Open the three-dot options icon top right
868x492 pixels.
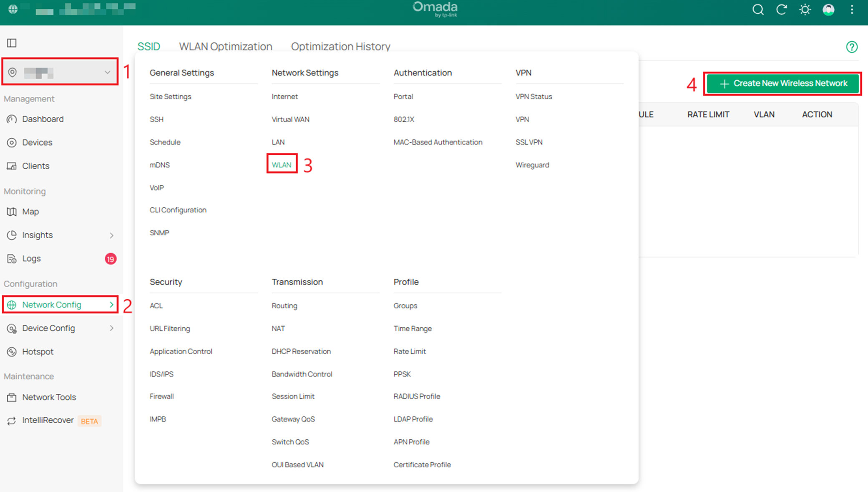(852, 10)
